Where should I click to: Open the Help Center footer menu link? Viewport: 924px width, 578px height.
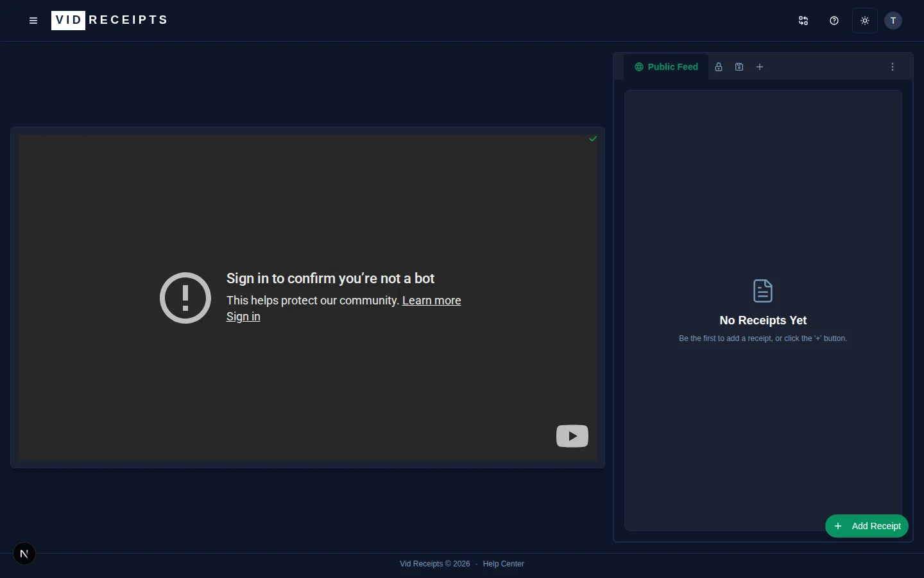coord(503,564)
